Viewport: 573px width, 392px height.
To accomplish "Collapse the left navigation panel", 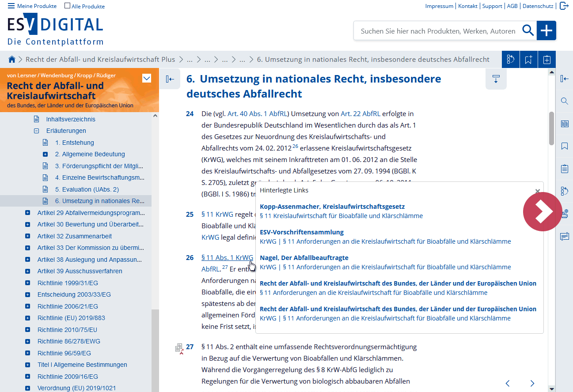I will 170,79.
